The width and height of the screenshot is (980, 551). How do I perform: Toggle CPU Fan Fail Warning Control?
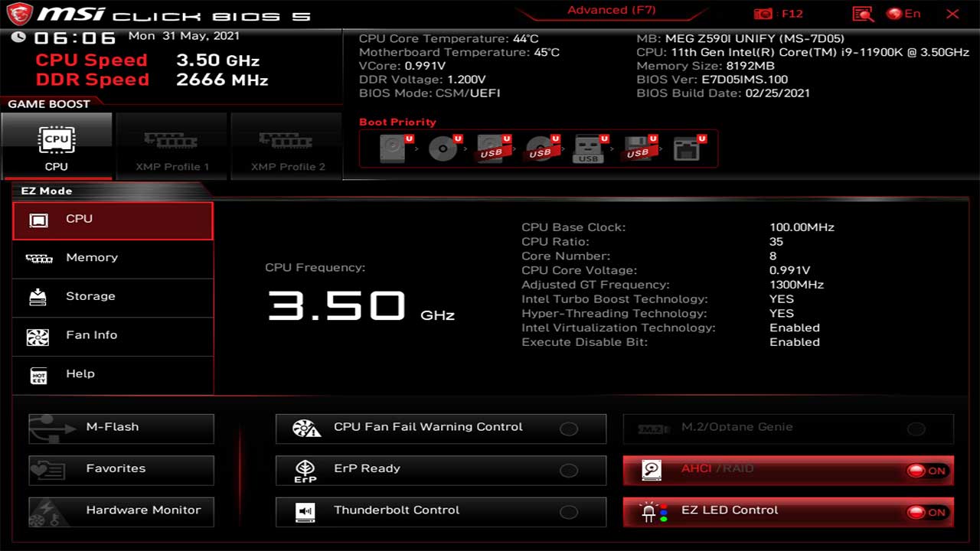click(568, 429)
